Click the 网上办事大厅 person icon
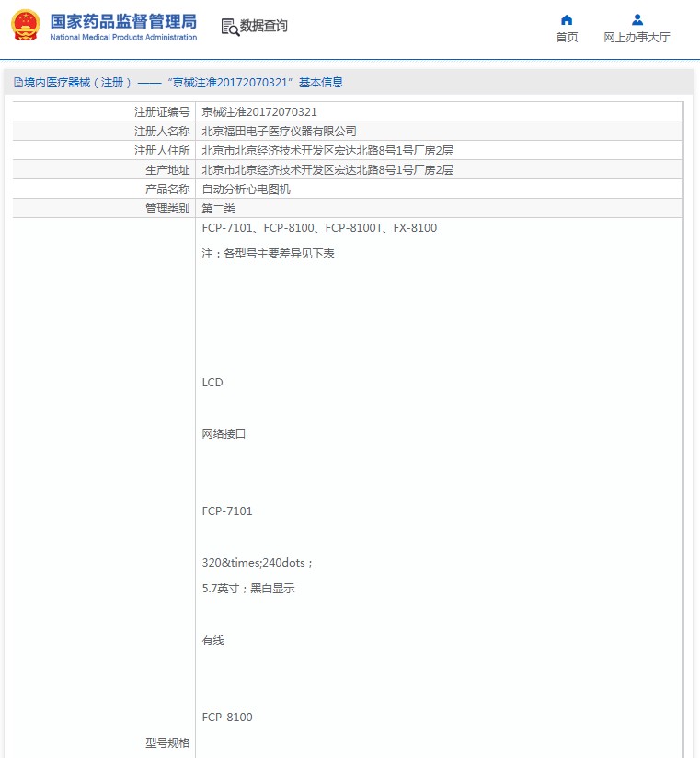The height and width of the screenshot is (758, 700). 637,19
